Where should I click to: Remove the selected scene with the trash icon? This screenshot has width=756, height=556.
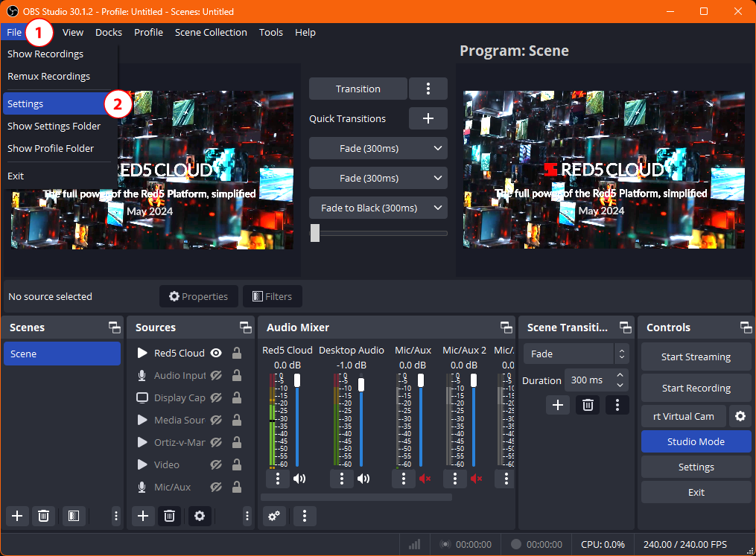pos(43,516)
